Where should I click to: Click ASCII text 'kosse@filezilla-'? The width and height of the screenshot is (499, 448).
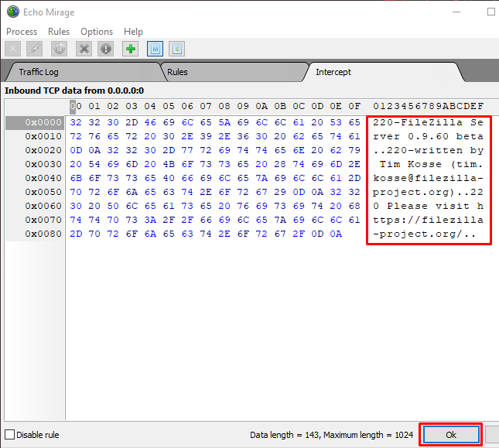click(x=428, y=178)
